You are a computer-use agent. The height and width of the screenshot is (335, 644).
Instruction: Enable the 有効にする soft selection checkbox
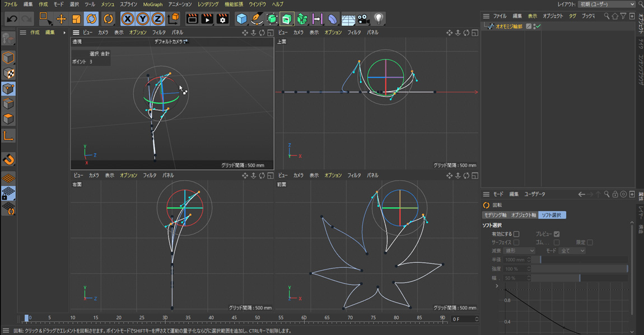pyautogui.click(x=516, y=234)
